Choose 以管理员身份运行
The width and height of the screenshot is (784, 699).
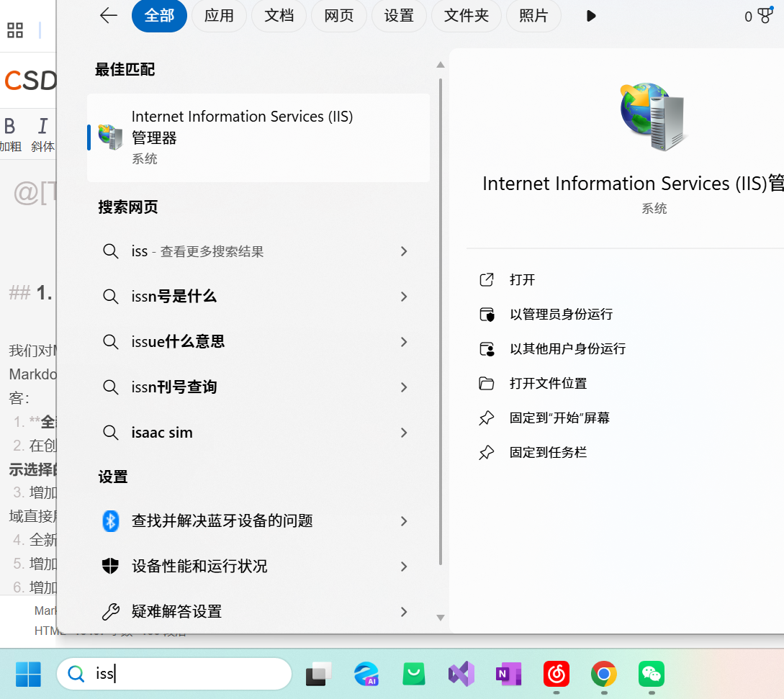click(561, 314)
